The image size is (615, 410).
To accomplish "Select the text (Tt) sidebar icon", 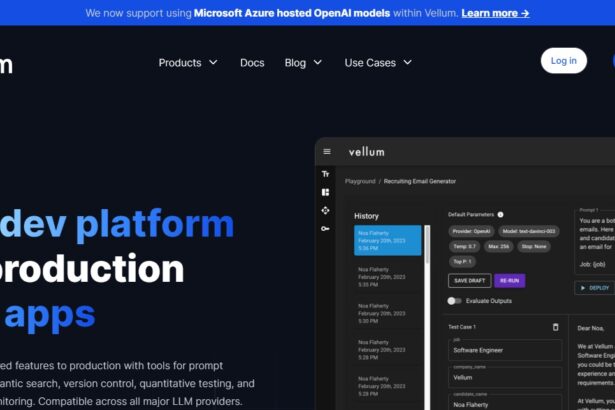I will (325, 174).
